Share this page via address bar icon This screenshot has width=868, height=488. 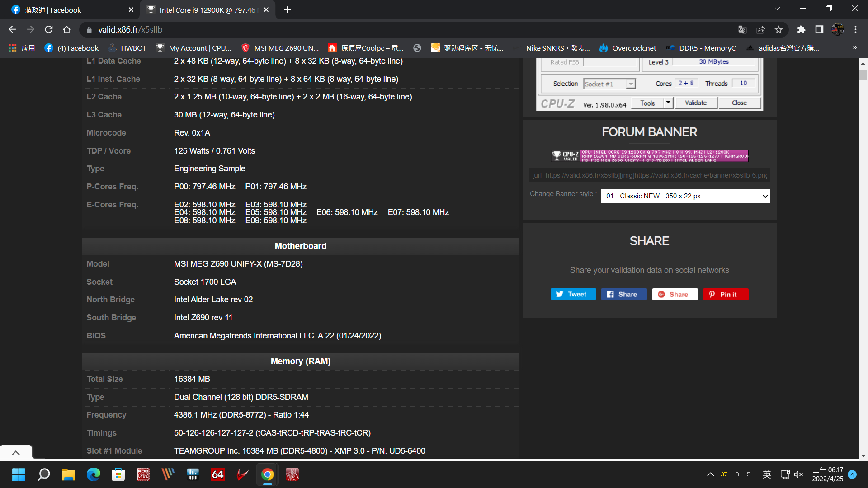point(760,29)
